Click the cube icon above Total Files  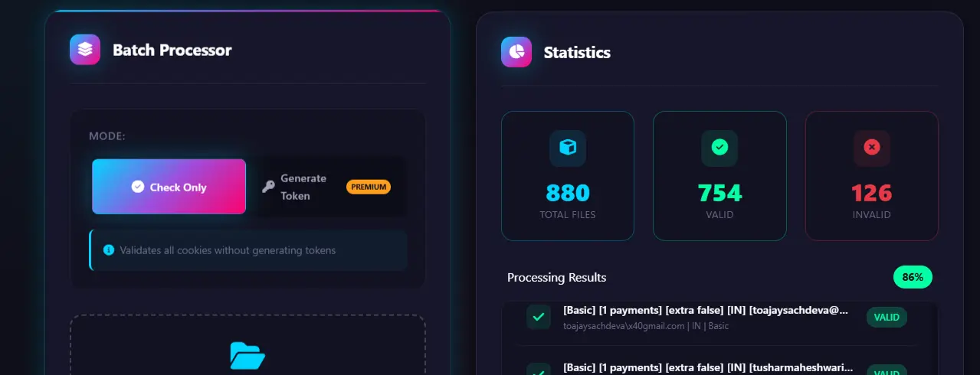point(568,148)
